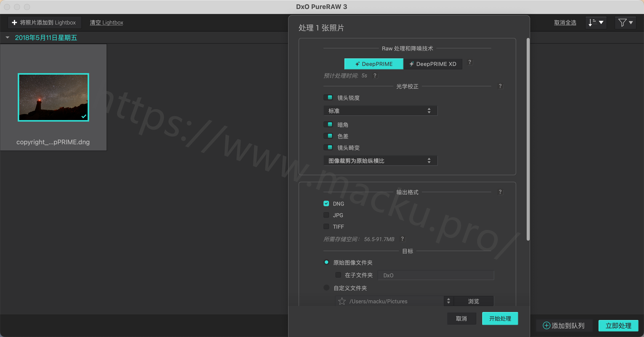Toggle 镜头畸变 correction switch
The width and height of the screenshot is (644, 337).
328,148
